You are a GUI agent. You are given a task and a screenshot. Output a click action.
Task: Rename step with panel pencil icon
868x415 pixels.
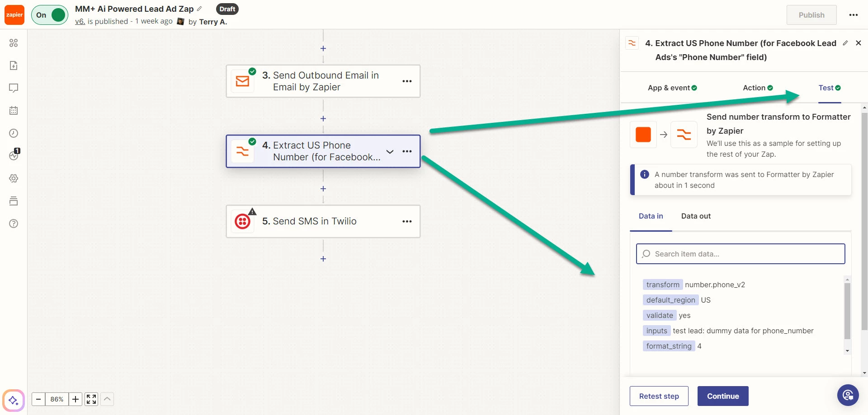tap(845, 43)
